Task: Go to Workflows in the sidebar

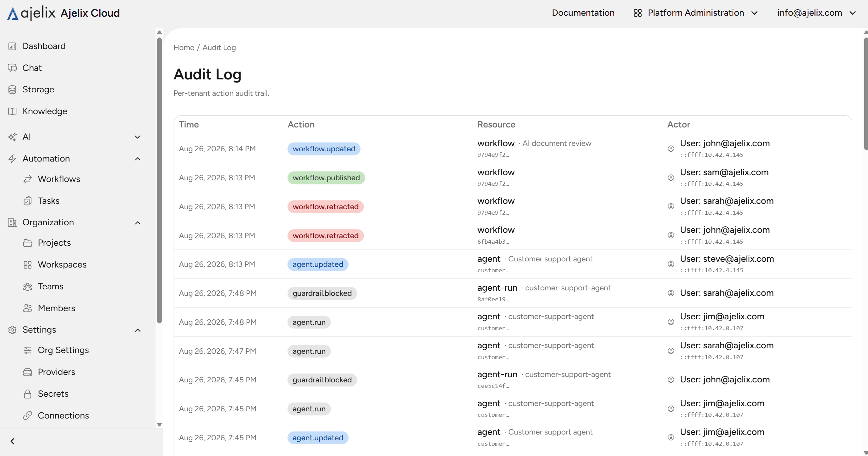Action: [x=59, y=179]
